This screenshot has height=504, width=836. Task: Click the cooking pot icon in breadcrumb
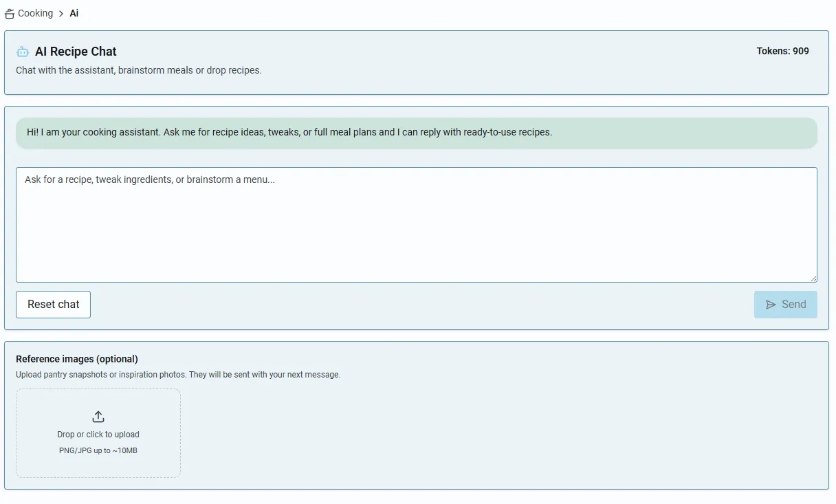click(x=10, y=14)
